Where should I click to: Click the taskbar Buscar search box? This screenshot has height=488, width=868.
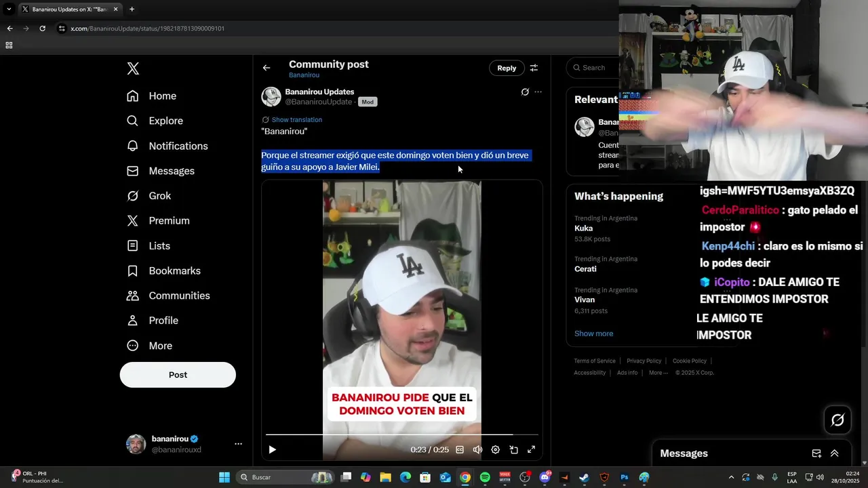click(x=285, y=477)
